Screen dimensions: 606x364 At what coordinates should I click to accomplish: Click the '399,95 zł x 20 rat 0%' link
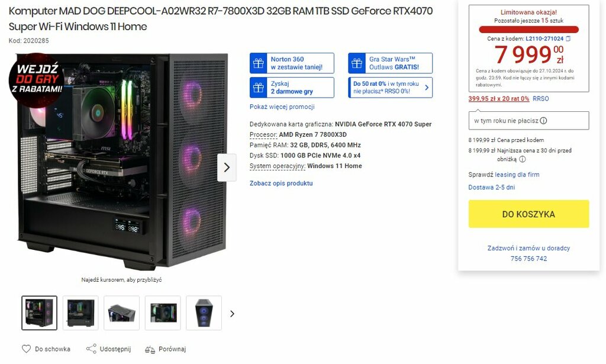[498, 98]
